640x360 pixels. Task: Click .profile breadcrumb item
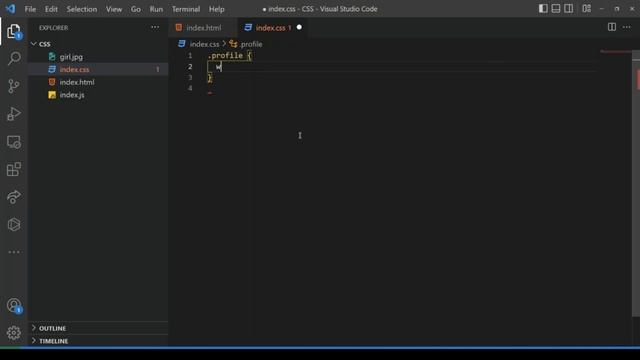251,44
